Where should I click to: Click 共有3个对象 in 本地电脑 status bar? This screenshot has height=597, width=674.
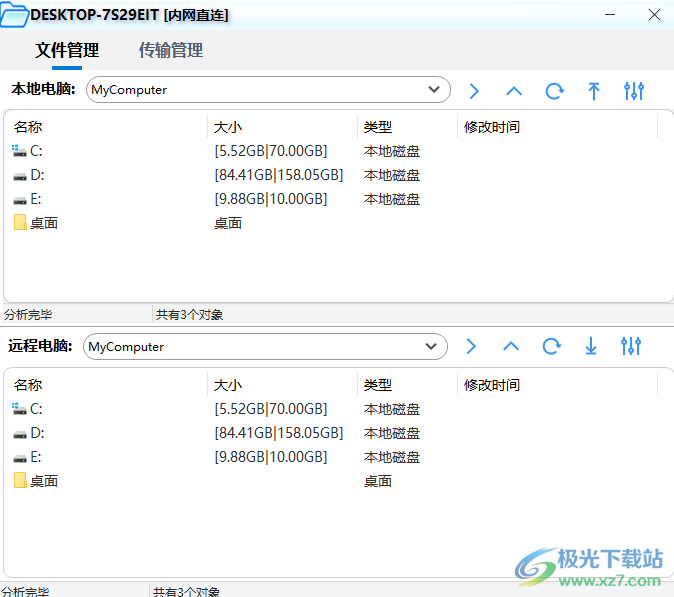189,314
